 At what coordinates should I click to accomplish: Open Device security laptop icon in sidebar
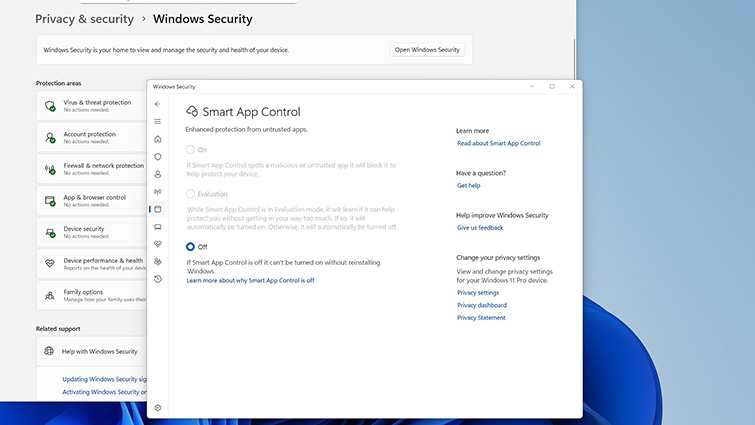pos(157,226)
